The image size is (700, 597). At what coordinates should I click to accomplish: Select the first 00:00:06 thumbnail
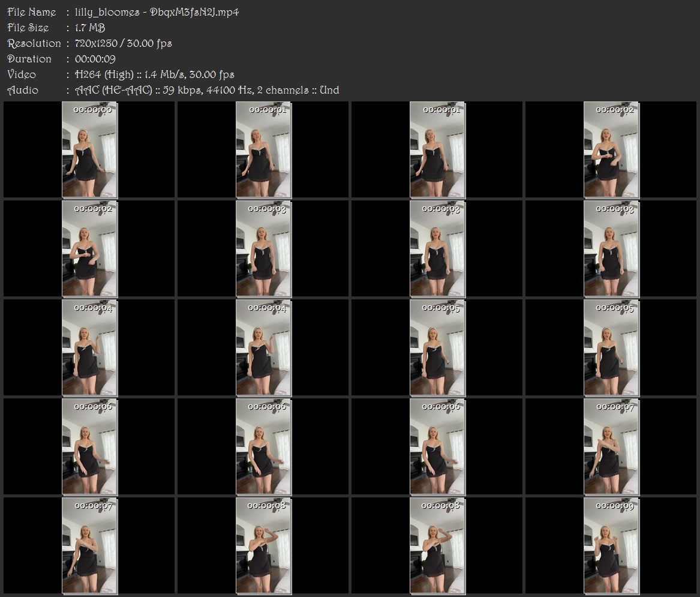point(90,447)
